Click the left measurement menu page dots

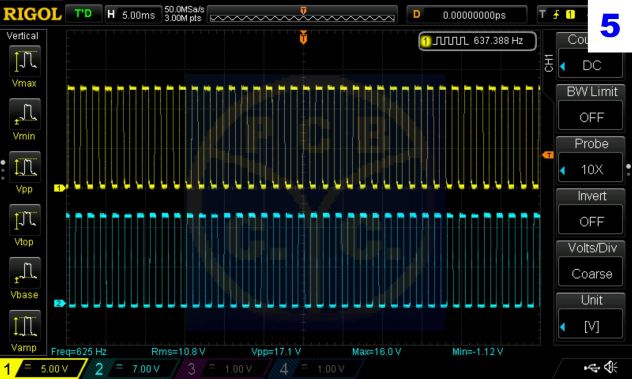tap(3, 170)
